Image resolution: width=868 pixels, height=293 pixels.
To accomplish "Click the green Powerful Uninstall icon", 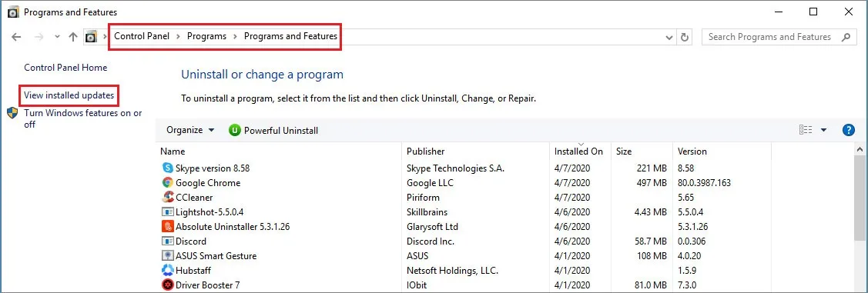I will pos(234,131).
